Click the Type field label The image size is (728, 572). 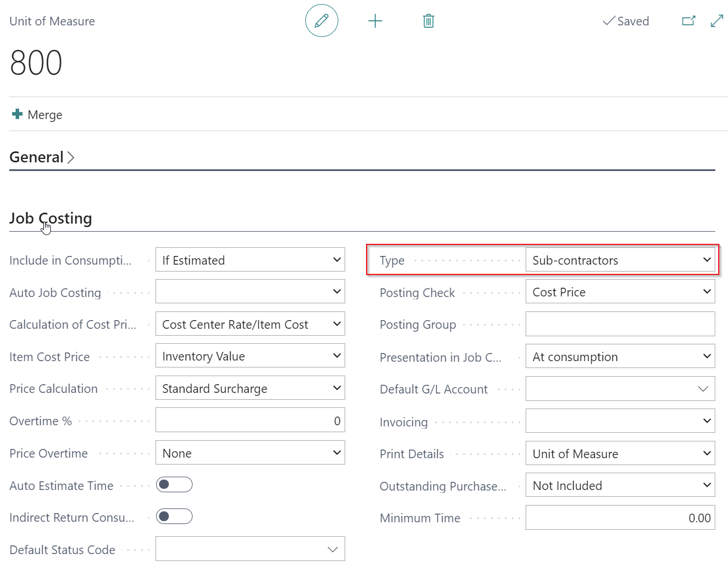coord(392,261)
